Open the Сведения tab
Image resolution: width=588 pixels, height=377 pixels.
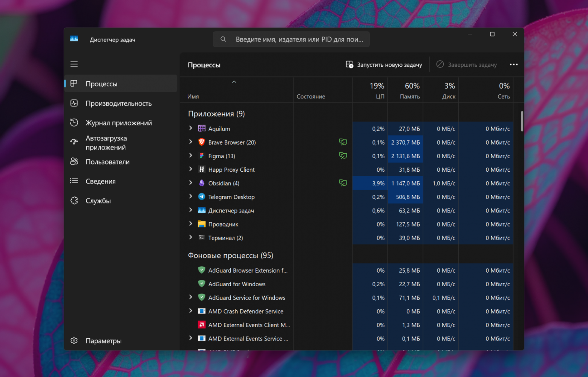tap(121, 181)
